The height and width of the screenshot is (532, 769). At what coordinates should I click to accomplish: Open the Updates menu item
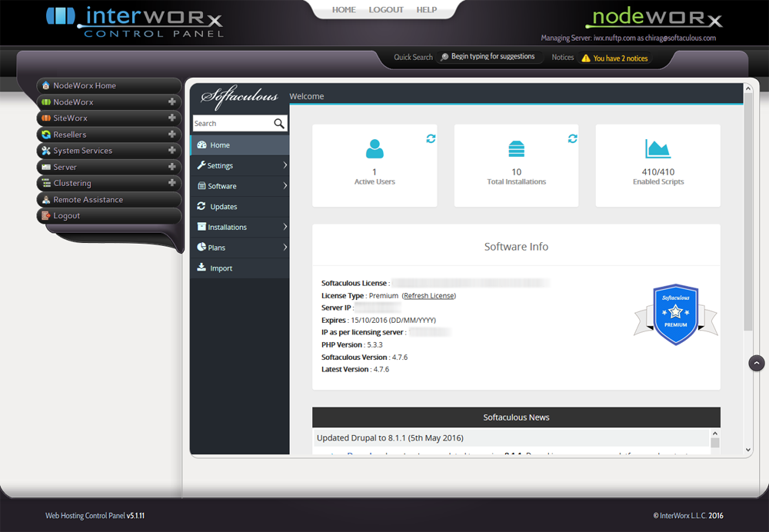coord(240,207)
